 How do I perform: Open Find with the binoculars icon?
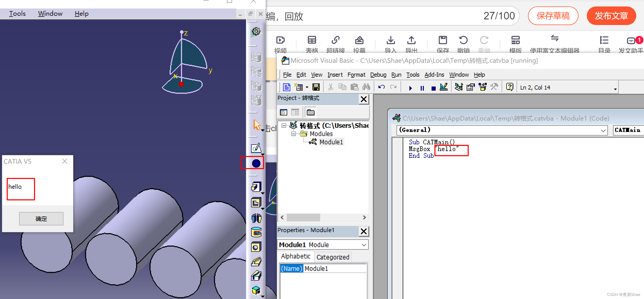click(366, 87)
